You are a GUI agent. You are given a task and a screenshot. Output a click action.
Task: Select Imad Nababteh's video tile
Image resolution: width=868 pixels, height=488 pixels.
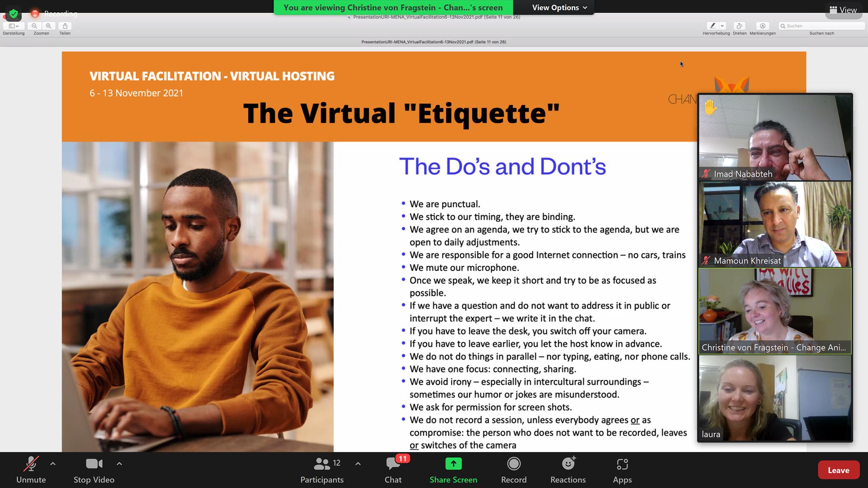coord(775,137)
